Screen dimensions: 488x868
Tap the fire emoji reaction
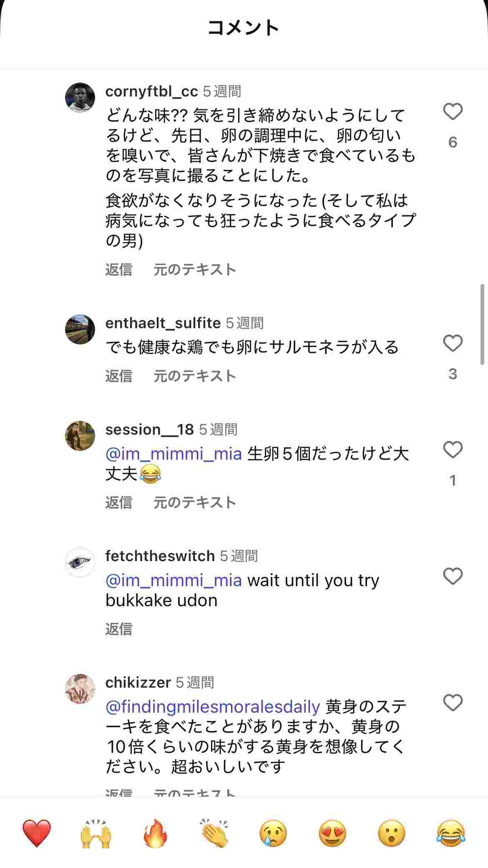(x=155, y=833)
